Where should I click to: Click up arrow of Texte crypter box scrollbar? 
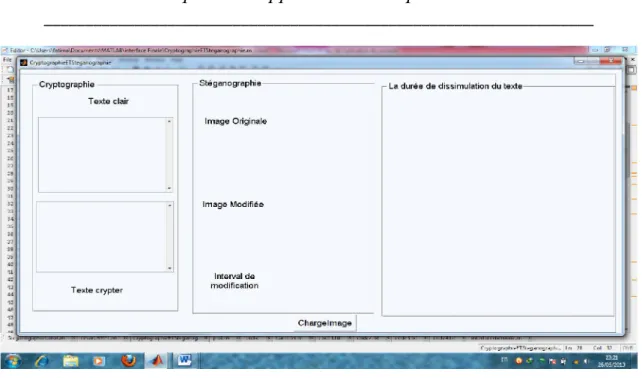[x=170, y=206]
